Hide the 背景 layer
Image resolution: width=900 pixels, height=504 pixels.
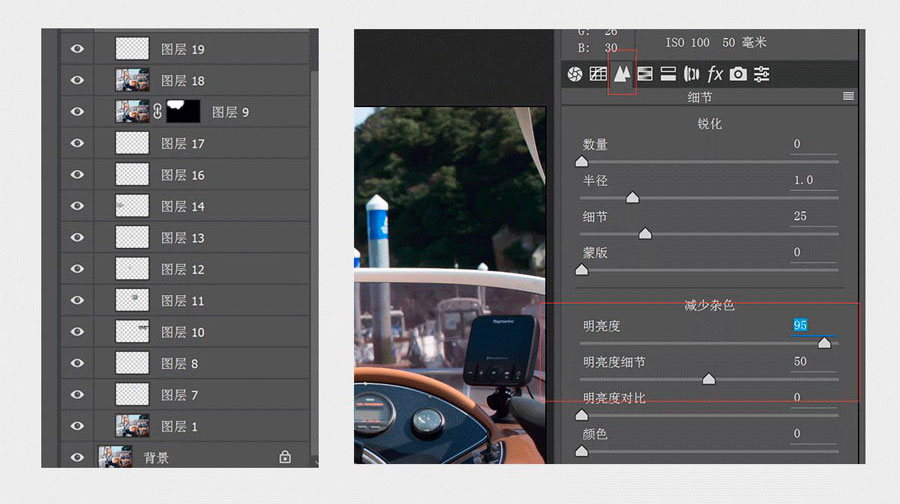77,458
